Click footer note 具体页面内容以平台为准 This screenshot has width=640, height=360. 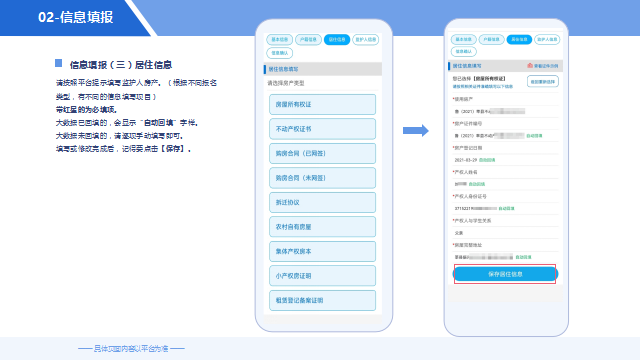pyautogui.click(x=131, y=349)
